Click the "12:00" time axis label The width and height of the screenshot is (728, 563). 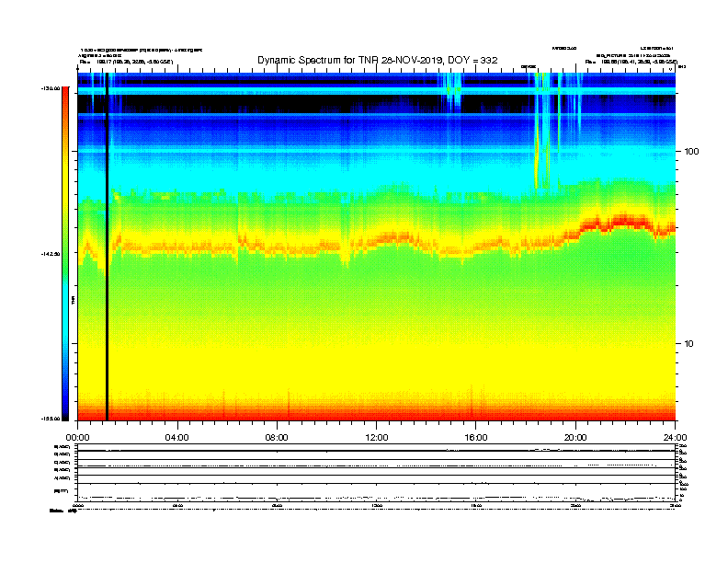[x=377, y=438]
